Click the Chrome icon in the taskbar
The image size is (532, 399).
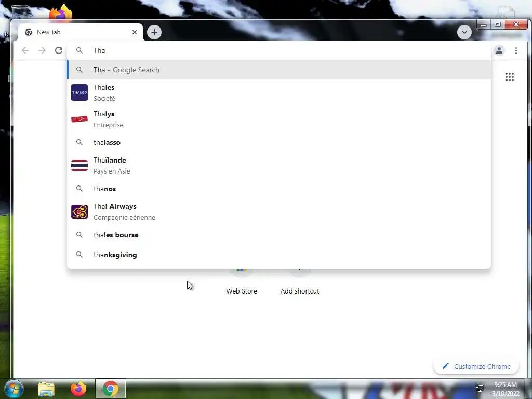coord(111,389)
